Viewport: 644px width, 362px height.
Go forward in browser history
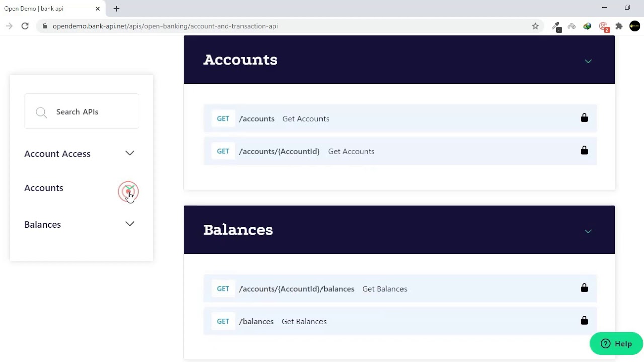9,26
